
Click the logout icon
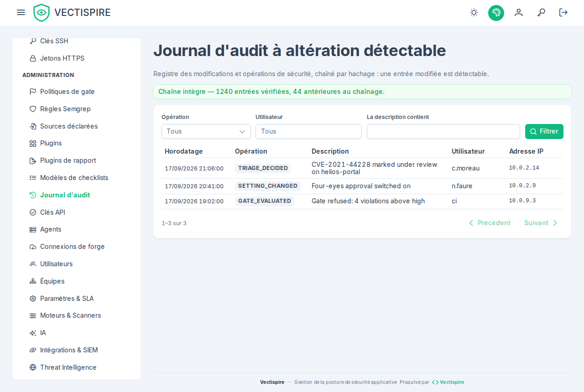tap(563, 13)
